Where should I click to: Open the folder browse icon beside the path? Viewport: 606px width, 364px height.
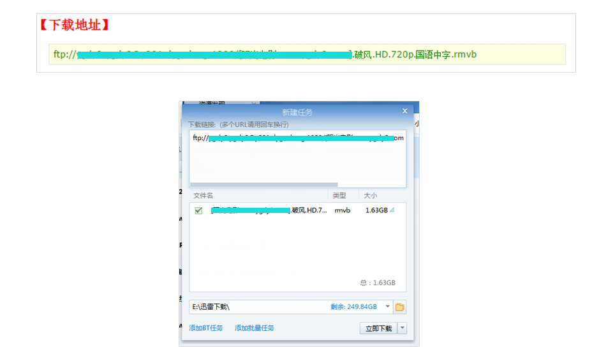[399, 307]
